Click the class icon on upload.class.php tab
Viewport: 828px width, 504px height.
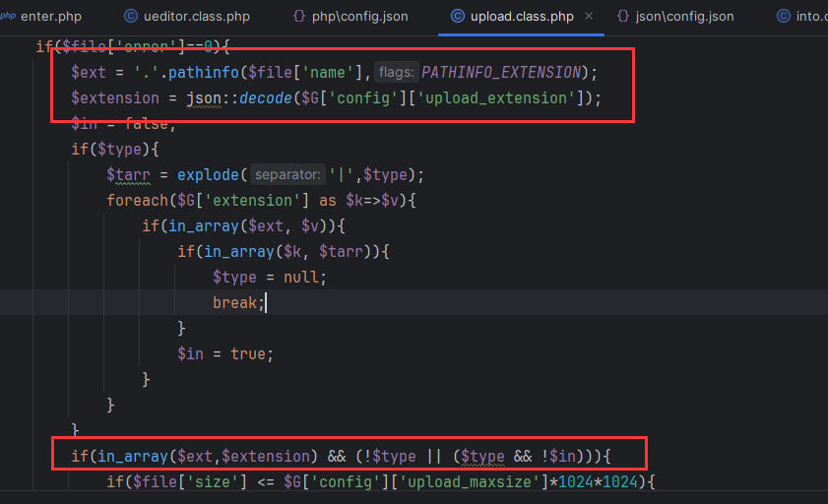458,17
